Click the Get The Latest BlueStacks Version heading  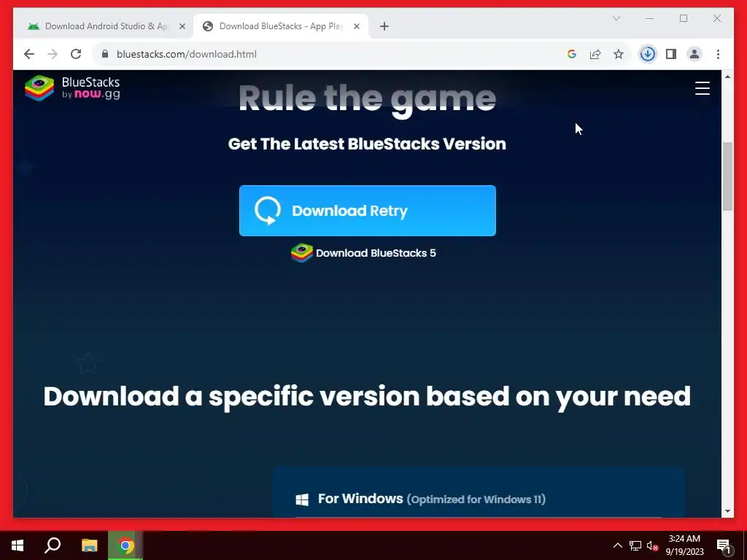pos(368,144)
